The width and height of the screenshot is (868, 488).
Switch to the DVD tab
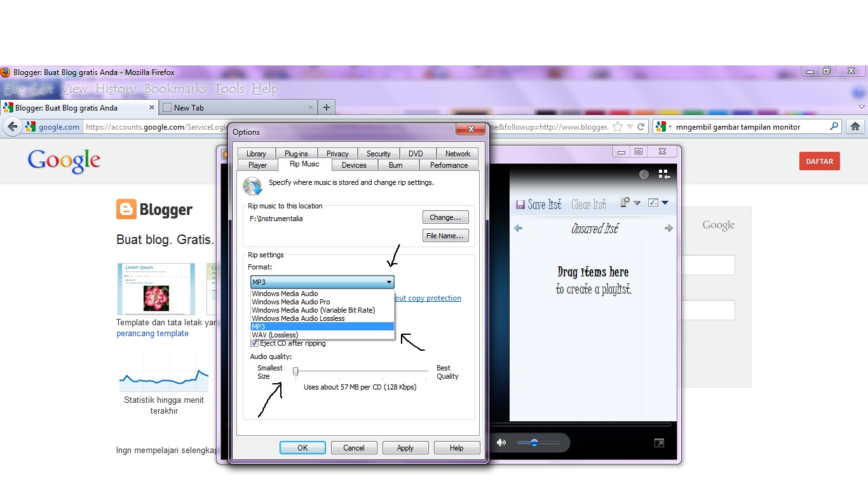(x=416, y=153)
